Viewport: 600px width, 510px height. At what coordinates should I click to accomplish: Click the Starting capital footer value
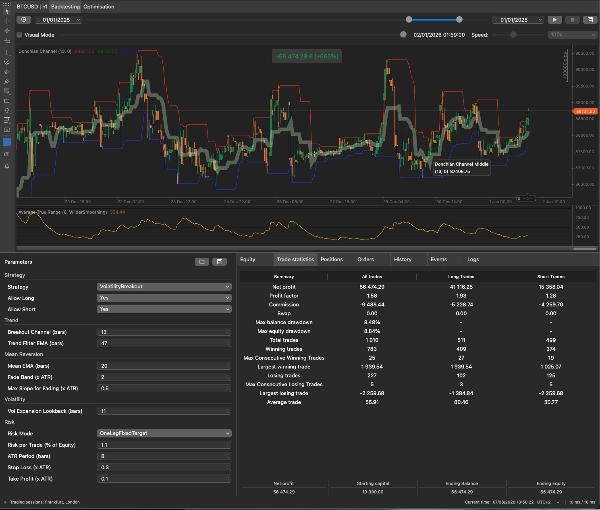(372, 492)
